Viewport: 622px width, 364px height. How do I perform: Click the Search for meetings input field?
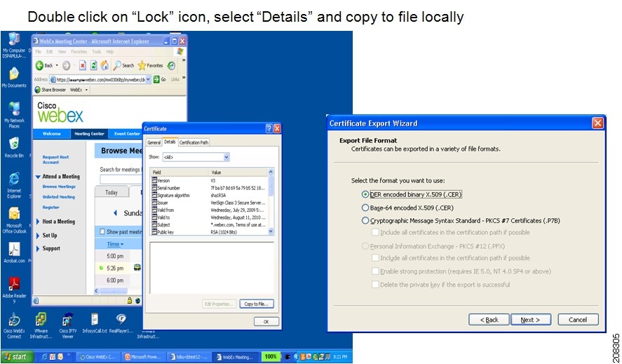point(121,180)
